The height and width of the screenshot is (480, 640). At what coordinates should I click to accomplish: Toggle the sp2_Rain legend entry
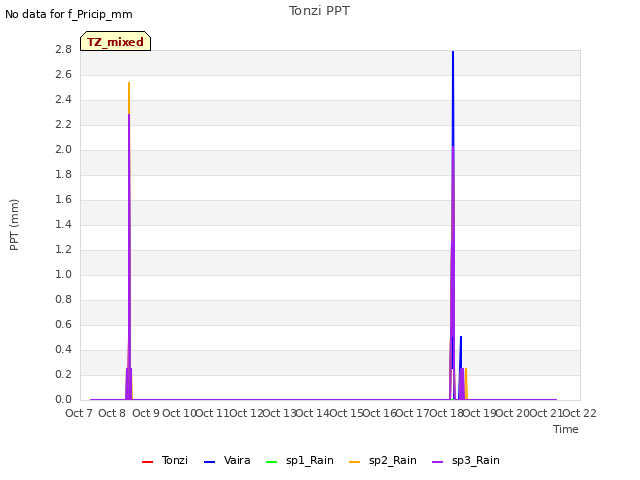click(383, 460)
